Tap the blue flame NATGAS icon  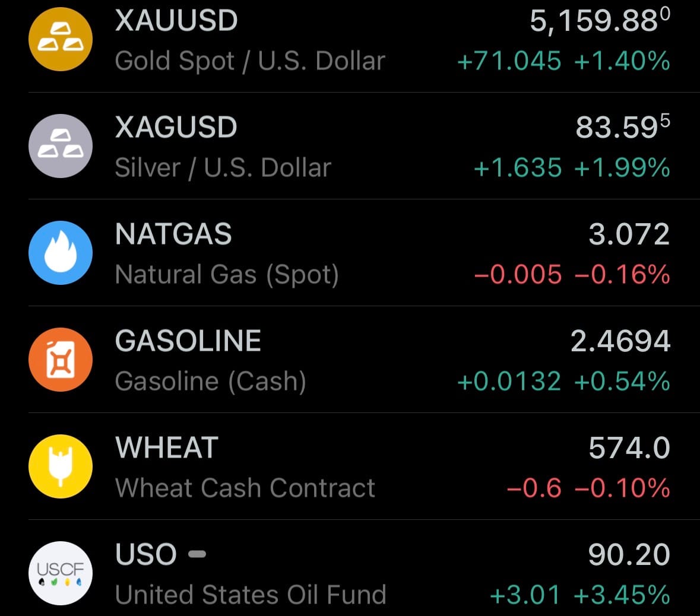point(61,253)
